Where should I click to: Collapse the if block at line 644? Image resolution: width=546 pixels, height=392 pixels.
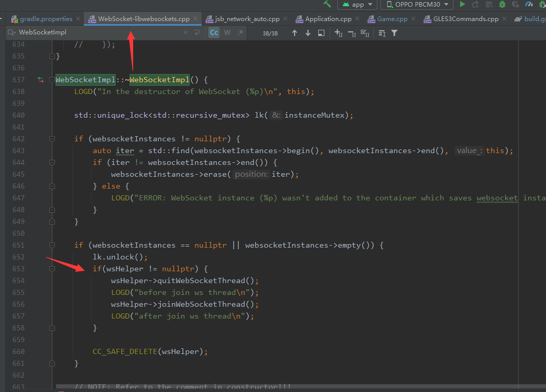coord(52,162)
